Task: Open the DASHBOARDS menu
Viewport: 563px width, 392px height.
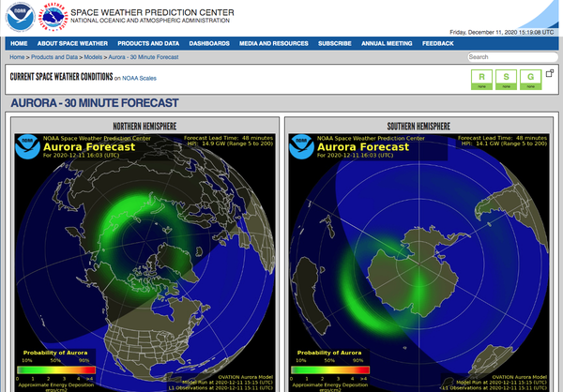Action: click(209, 43)
